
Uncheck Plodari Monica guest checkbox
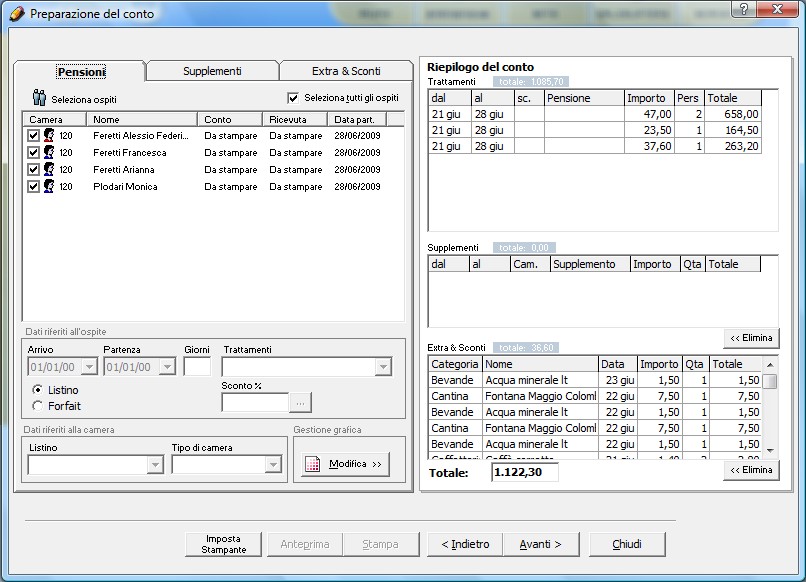coord(33,186)
